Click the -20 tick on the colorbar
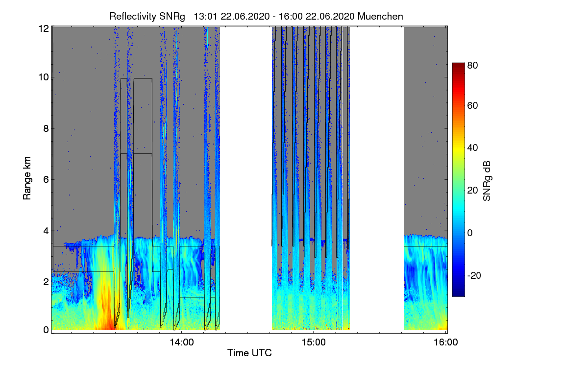The width and height of the screenshot is (588, 392). pyautogui.click(x=475, y=275)
